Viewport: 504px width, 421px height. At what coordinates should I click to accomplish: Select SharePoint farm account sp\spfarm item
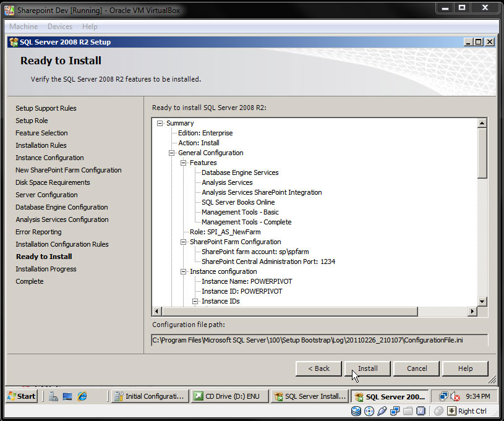click(x=255, y=252)
